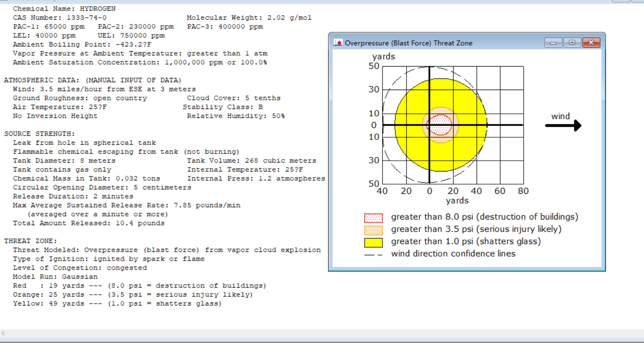Click 'Level of Congestion: congested' line
The height and width of the screenshot is (343, 644).
pos(80,267)
